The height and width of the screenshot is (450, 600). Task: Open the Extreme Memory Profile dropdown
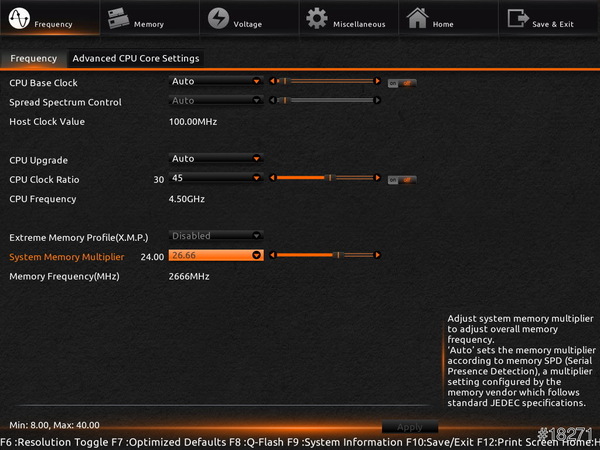point(216,236)
